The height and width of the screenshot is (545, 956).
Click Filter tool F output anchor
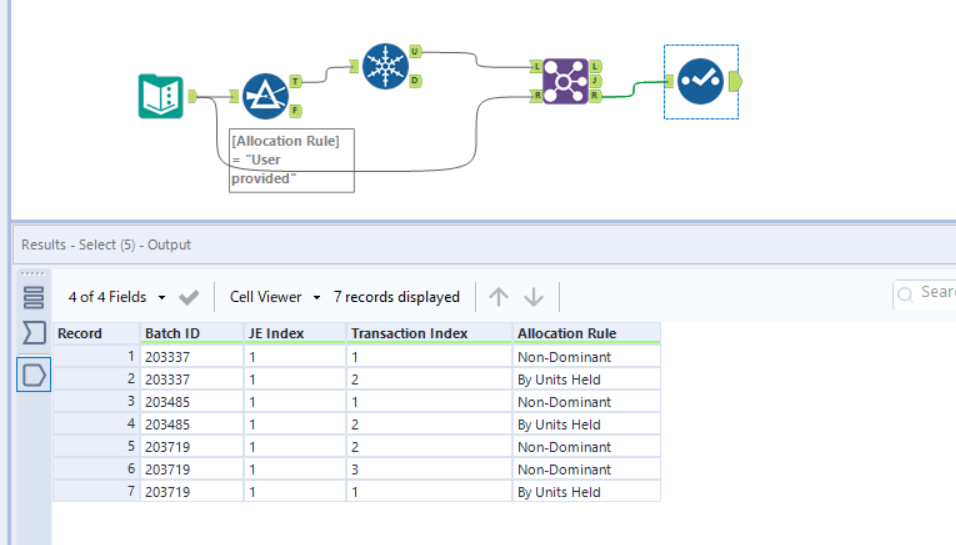(x=296, y=110)
